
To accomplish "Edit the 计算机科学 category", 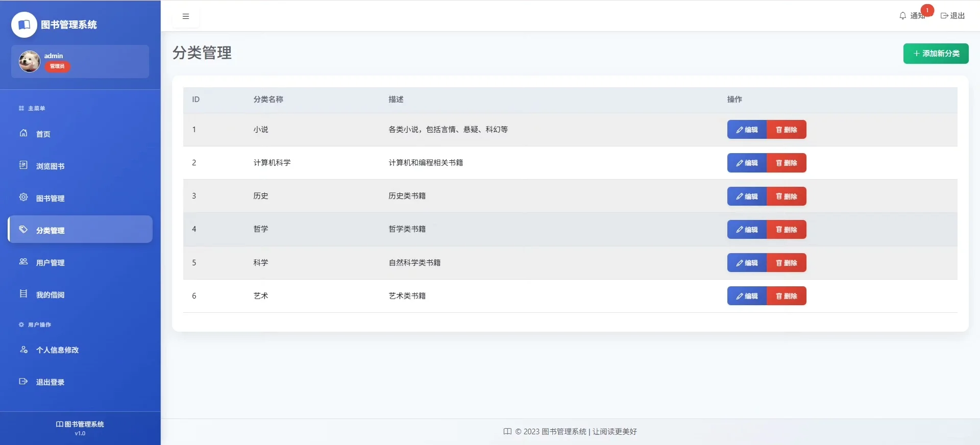I will (747, 163).
